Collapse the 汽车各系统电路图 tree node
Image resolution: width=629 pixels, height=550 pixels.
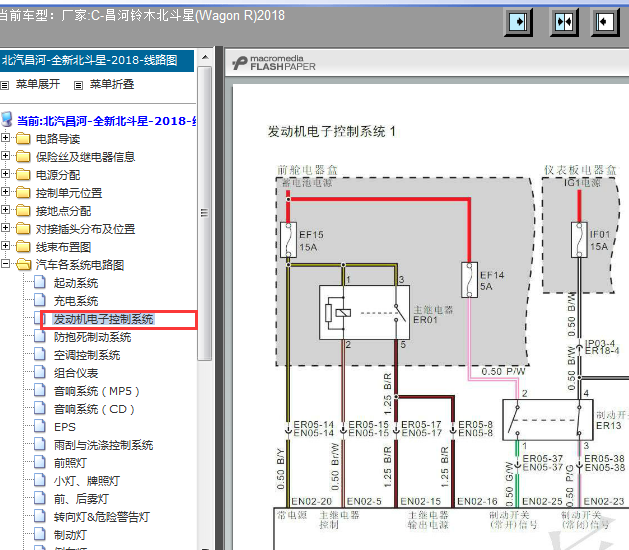(x=5, y=264)
